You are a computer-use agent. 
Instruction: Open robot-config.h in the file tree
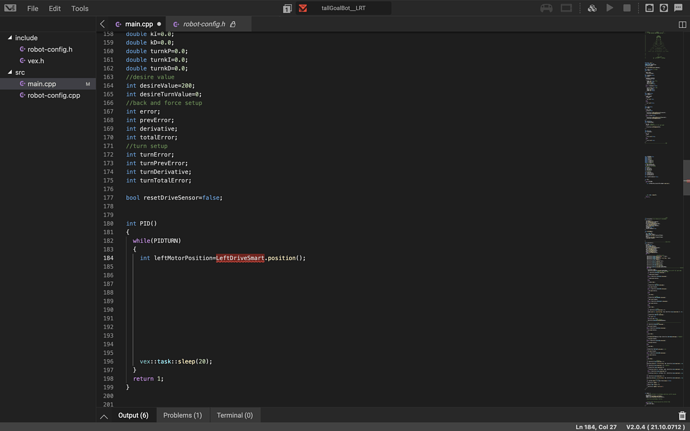(x=48, y=49)
